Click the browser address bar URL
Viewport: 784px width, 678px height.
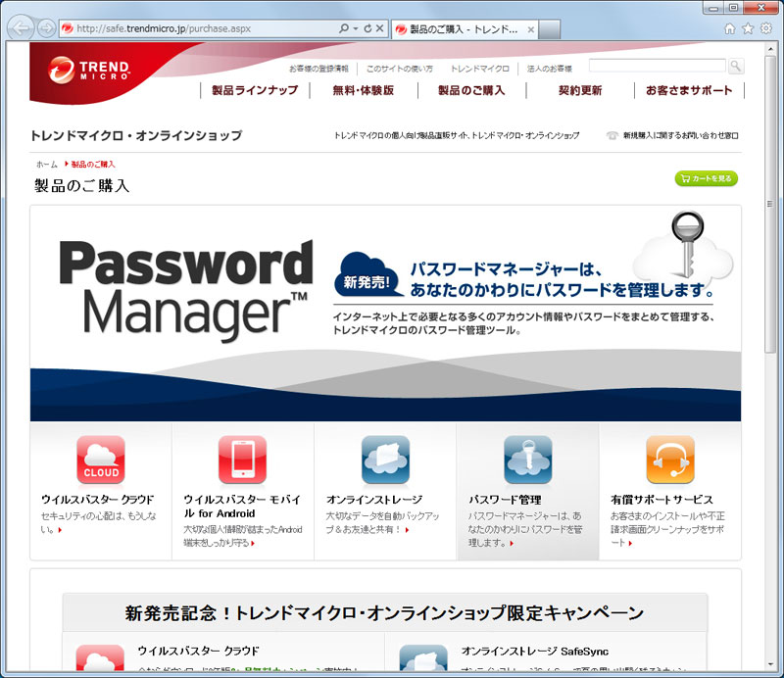pos(164,28)
